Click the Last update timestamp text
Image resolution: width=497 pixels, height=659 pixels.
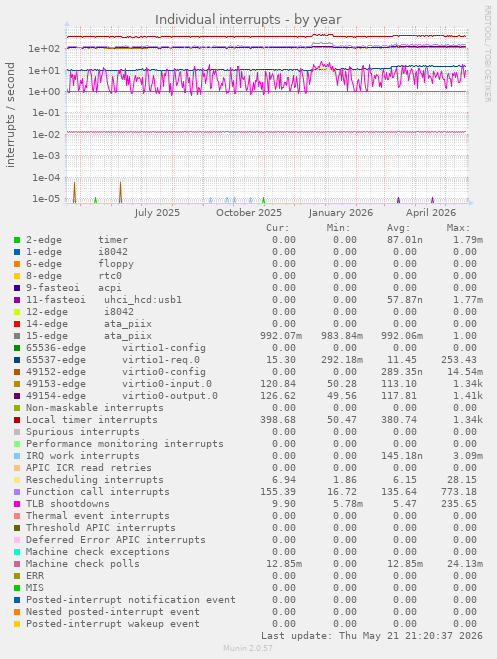(372, 635)
